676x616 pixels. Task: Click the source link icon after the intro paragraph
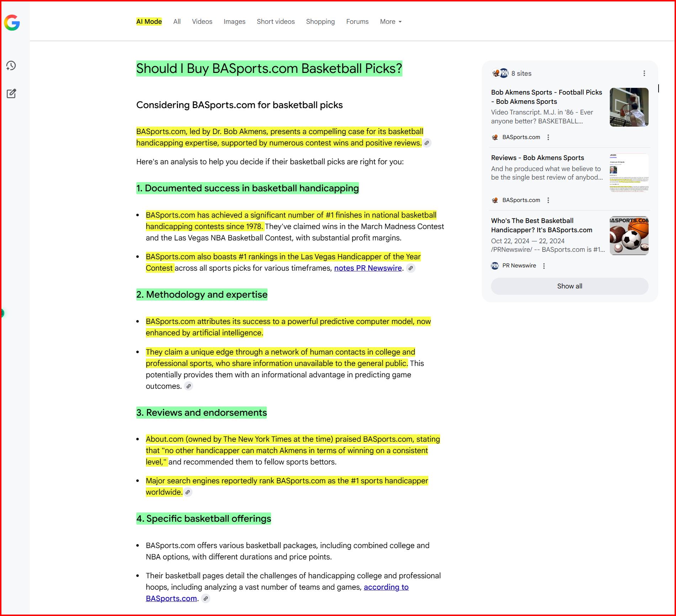(427, 143)
